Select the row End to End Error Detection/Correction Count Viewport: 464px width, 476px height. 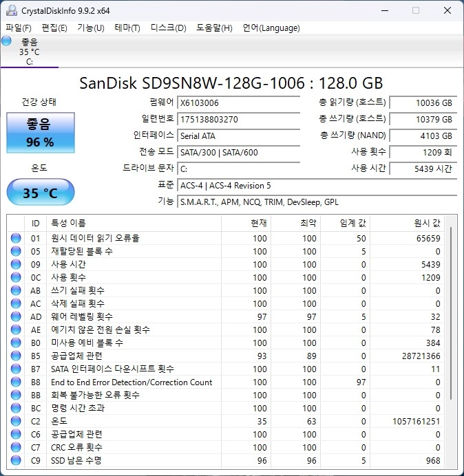pos(226,382)
